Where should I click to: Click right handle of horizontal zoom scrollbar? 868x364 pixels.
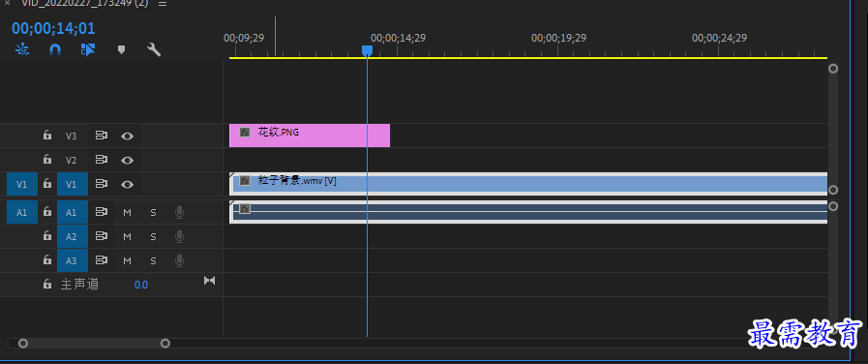[165, 344]
